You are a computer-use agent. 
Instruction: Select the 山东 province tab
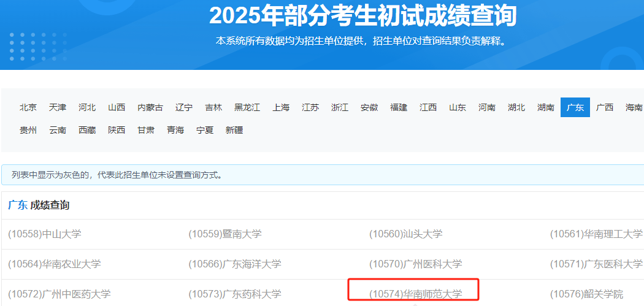coord(458,107)
